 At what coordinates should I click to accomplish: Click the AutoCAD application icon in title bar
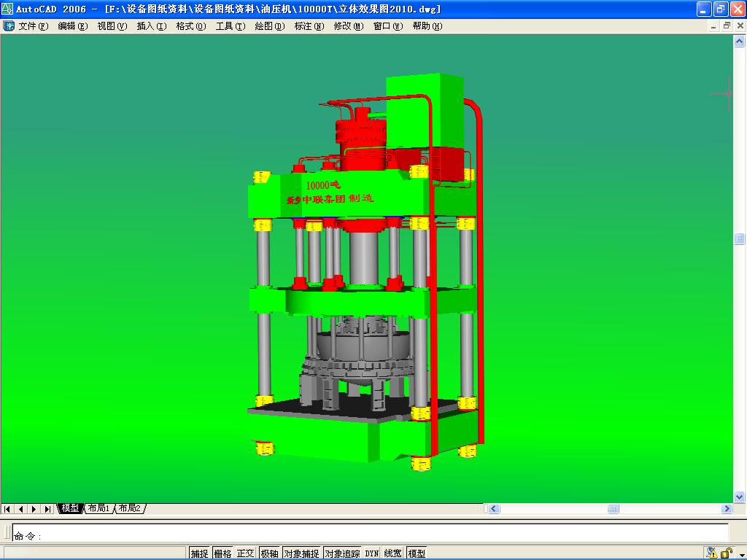[7, 9]
